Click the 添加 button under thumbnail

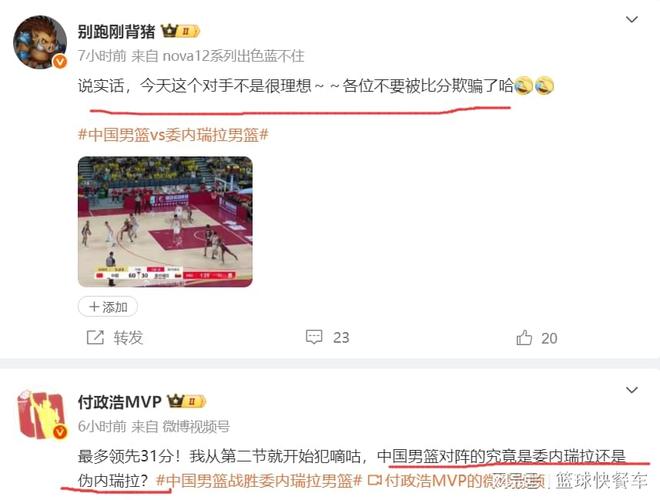108,307
